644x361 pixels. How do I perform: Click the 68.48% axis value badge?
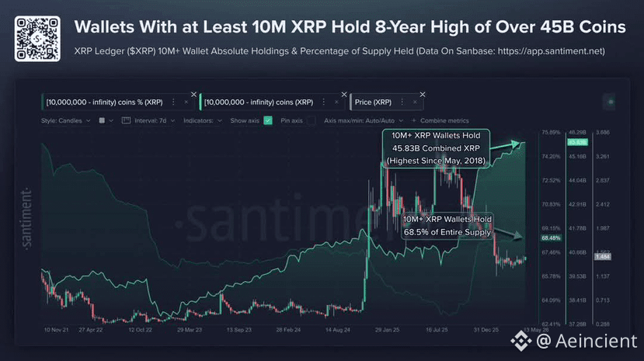pos(552,238)
